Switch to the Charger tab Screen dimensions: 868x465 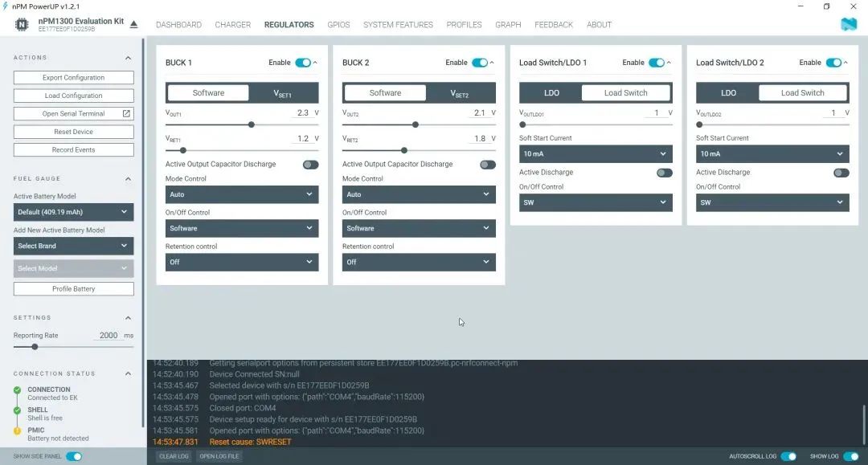(233, 25)
